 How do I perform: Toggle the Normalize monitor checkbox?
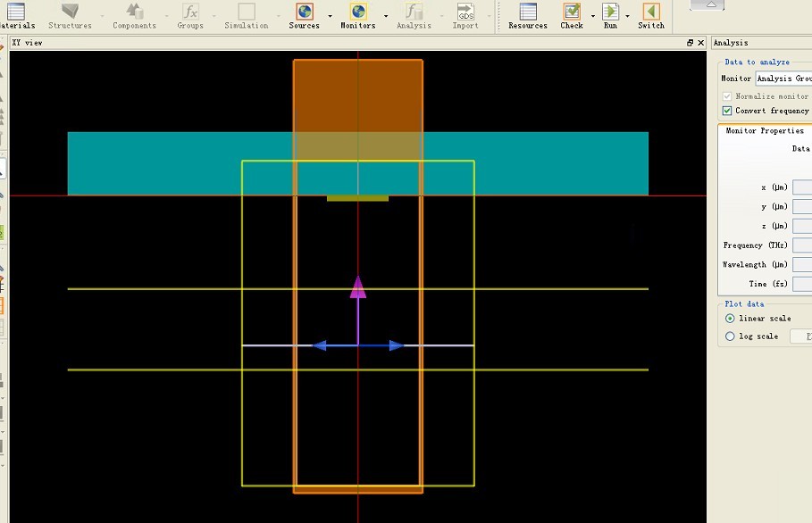[727, 96]
